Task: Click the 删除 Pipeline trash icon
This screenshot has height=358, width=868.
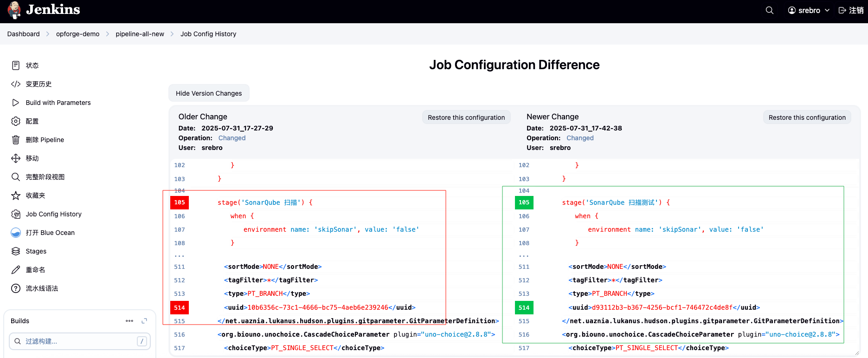Action: (x=16, y=140)
